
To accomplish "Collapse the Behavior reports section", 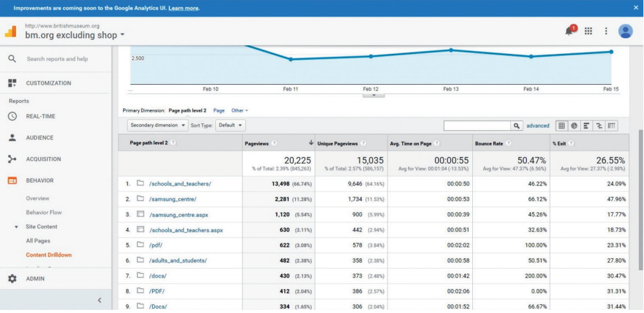I will 40,180.
